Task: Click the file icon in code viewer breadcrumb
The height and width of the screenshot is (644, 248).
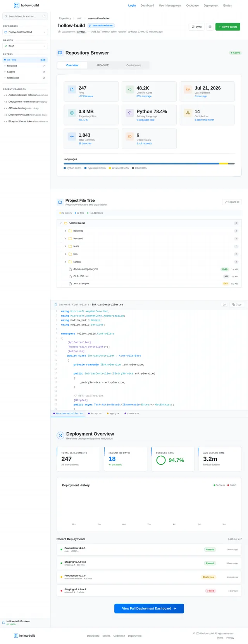Action: point(56,305)
